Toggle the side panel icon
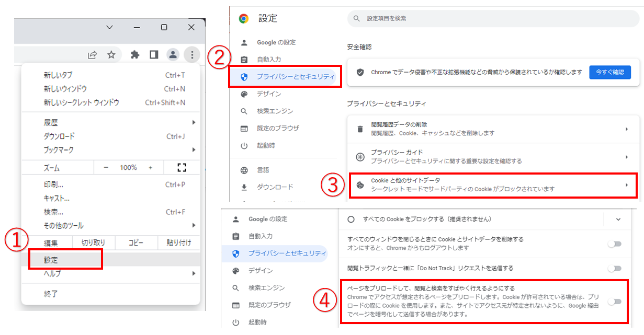This screenshot has height=335, width=644. [x=154, y=54]
